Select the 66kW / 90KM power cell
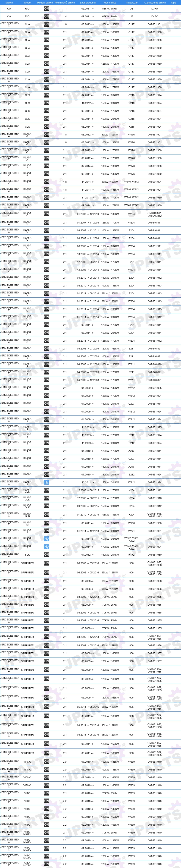Screen dimensions: 181x868 click(110, 16)
